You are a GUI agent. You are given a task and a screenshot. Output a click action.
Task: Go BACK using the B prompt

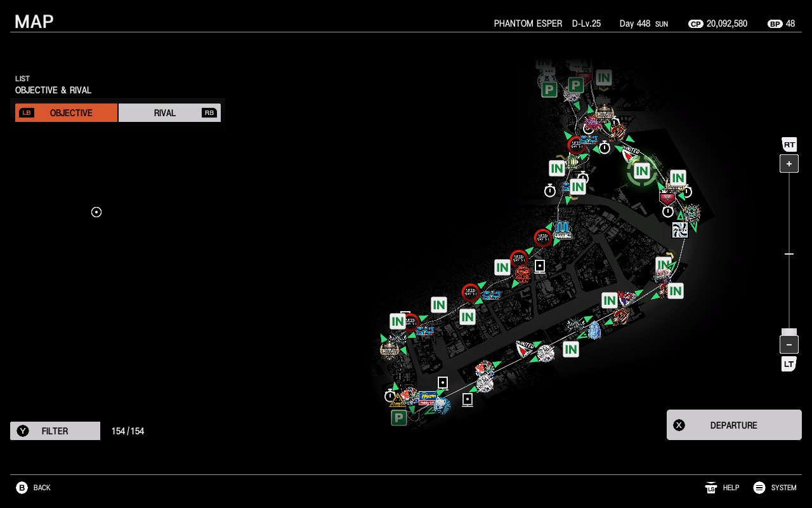[34, 488]
